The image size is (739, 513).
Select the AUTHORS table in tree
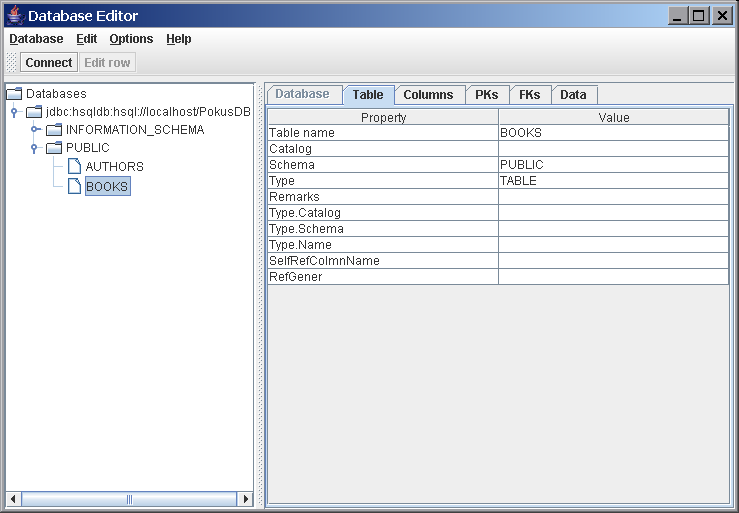(115, 166)
